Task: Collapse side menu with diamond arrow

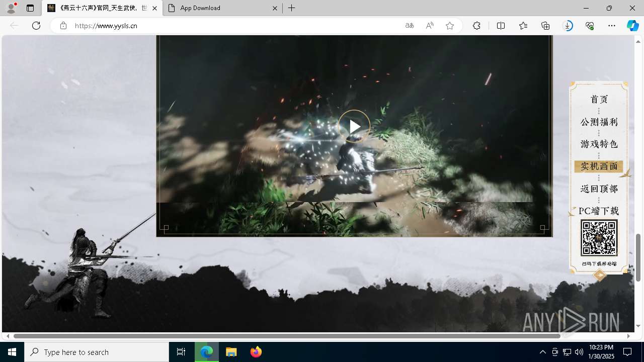Action: pos(599,275)
